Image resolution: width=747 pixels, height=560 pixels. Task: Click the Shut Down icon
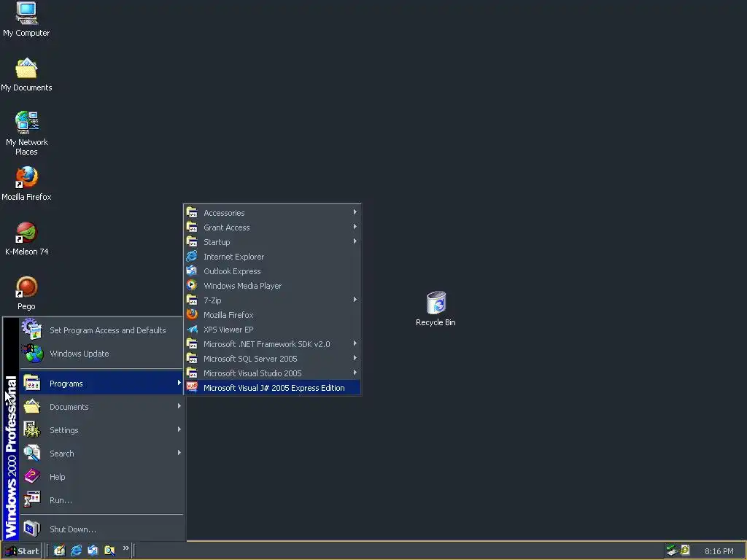[32, 529]
